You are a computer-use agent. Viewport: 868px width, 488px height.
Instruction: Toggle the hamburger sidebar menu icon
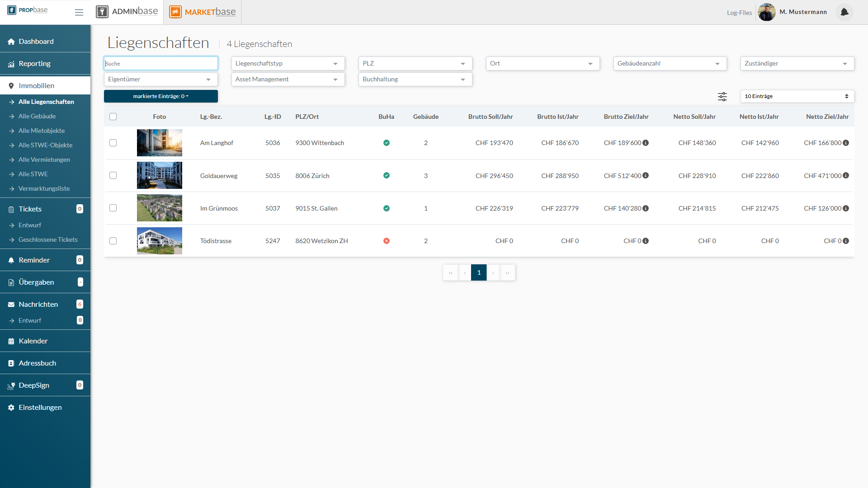coord(79,12)
